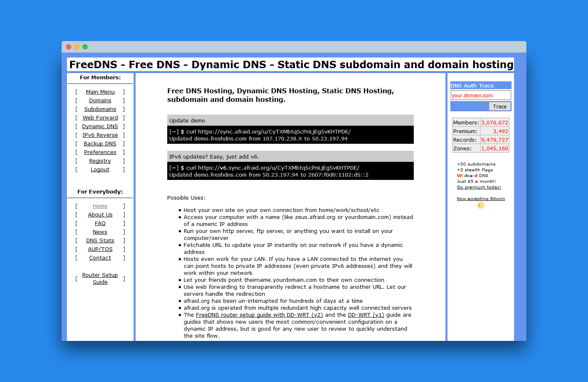Screen dimensions: 588x382
Task: Open the DD-WRT (v1) guide link
Action: tap(366, 315)
